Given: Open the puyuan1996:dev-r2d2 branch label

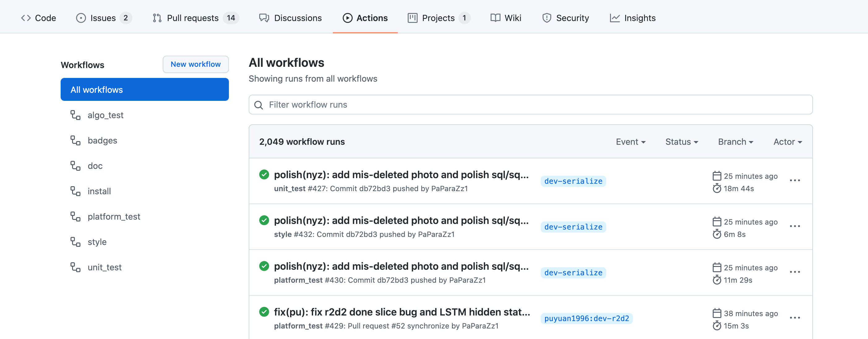Looking at the screenshot, I should pos(586,319).
